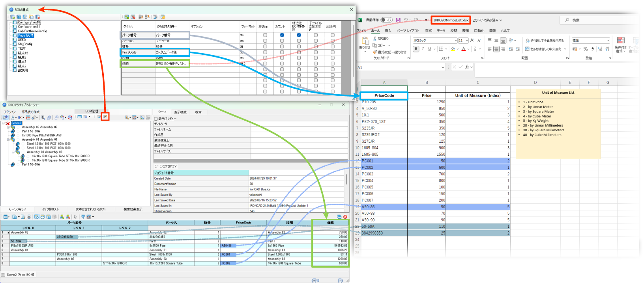The image size is (644, 283).
Task: Open アクション menu in IPRO manager
Action: 9,112
